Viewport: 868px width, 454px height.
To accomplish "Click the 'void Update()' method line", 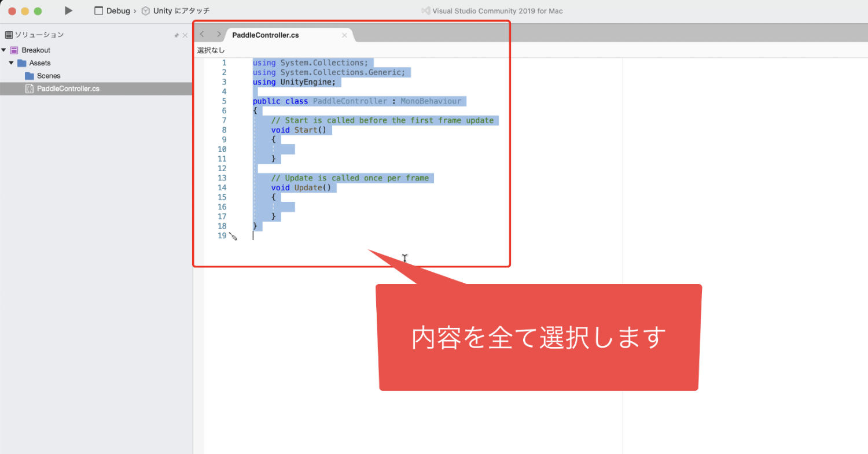I will [x=301, y=187].
